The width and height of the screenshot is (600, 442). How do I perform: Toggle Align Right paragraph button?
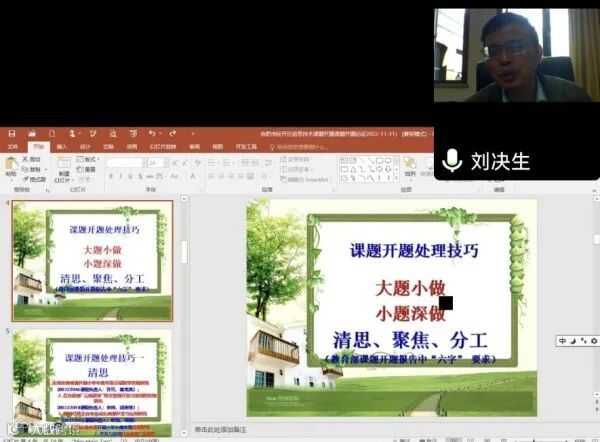pos(232,176)
